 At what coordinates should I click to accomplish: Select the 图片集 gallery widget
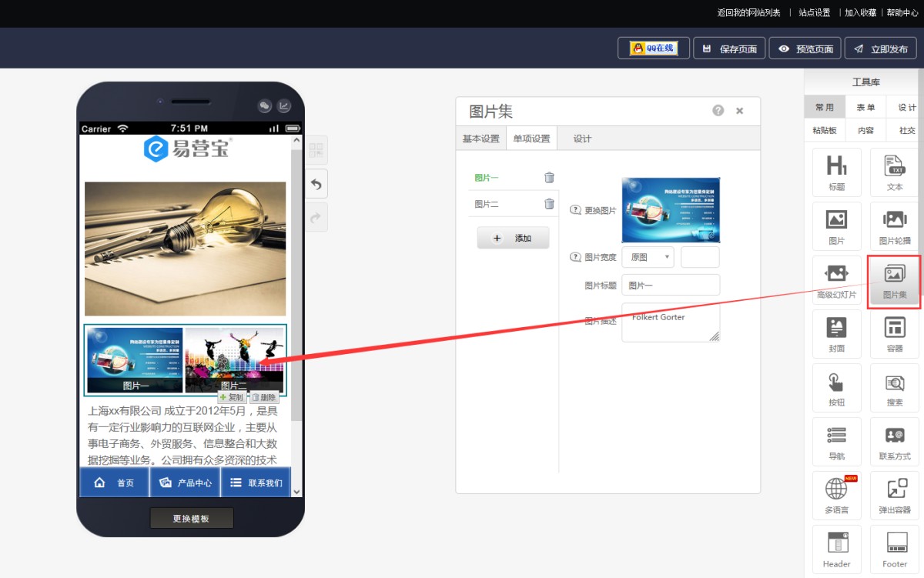click(894, 280)
